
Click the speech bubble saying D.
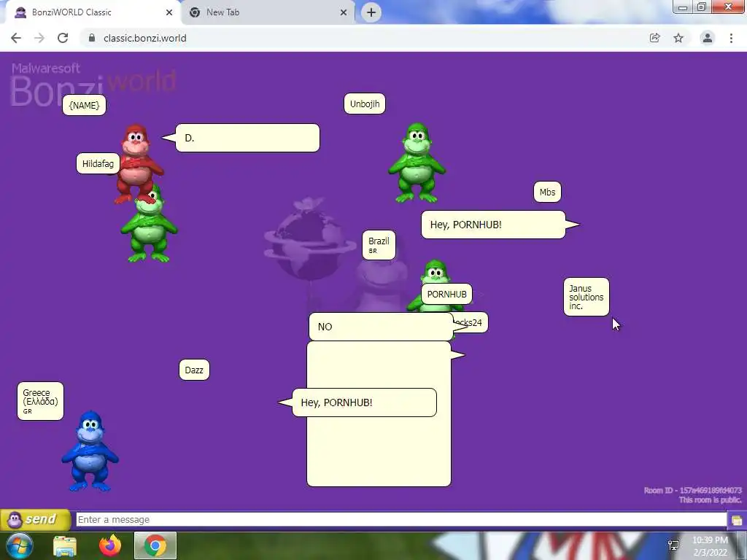(247, 138)
